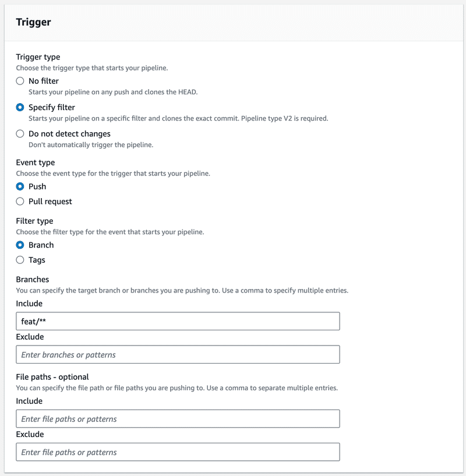Click the "Filter type" label
This screenshot has height=476, width=466.
34,221
